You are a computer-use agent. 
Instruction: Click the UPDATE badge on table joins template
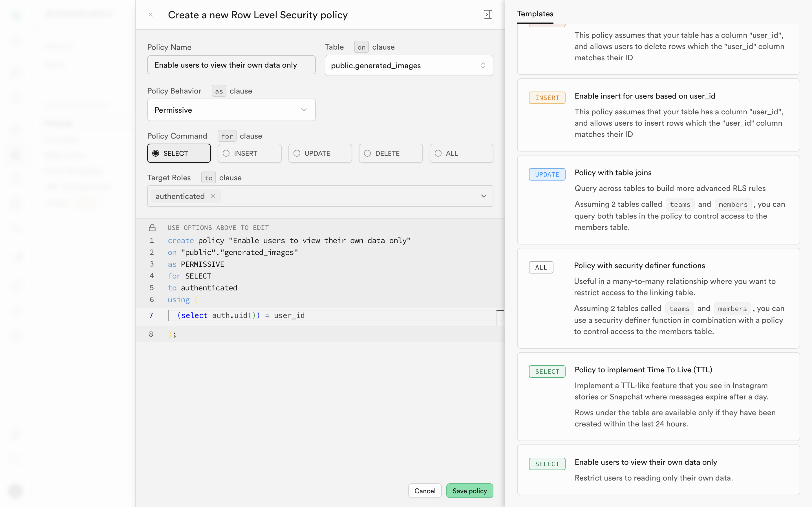(x=547, y=174)
